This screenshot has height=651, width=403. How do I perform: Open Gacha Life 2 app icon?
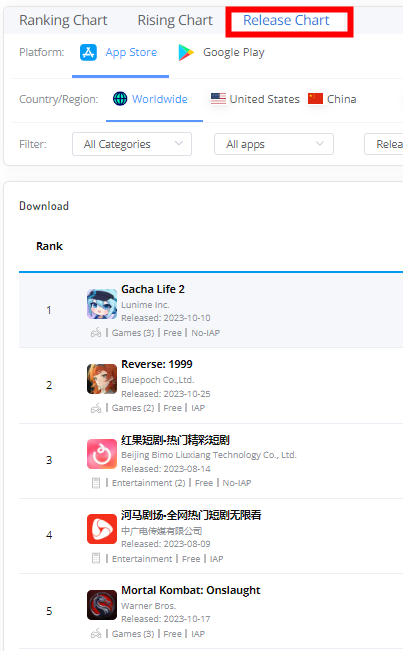click(x=102, y=304)
